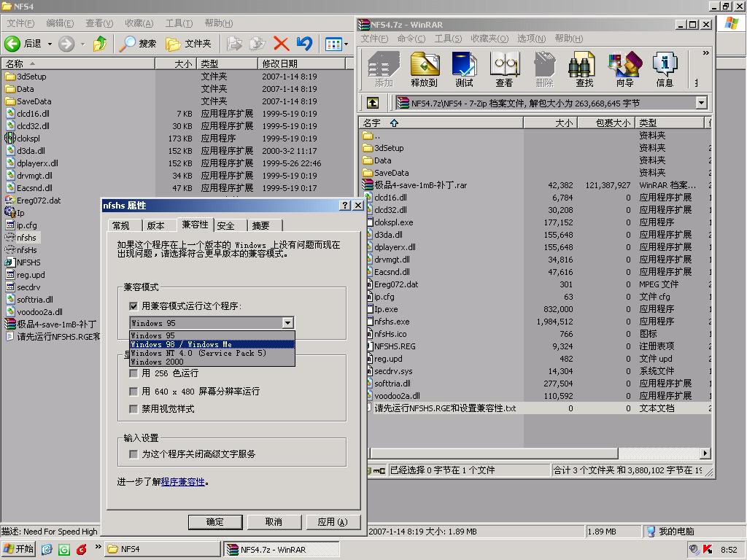The image size is (747, 560).
Task: Check turn off advanced text services
Action: coord(133,454)
